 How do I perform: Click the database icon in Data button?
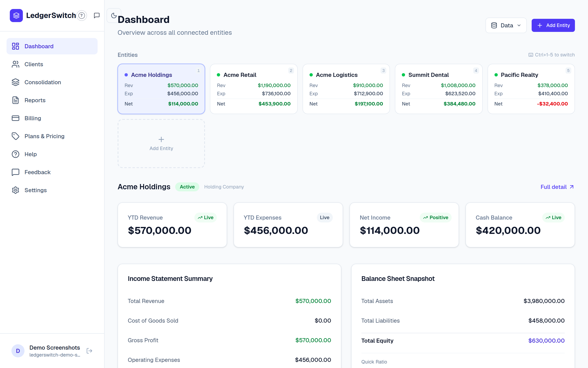coord(494,25)
